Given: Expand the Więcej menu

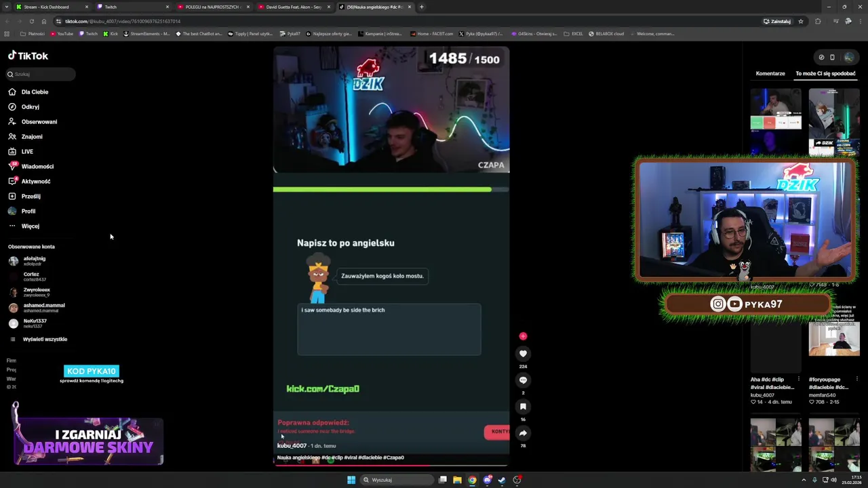Looking at the screenshot, I should (x=30, y=226).
